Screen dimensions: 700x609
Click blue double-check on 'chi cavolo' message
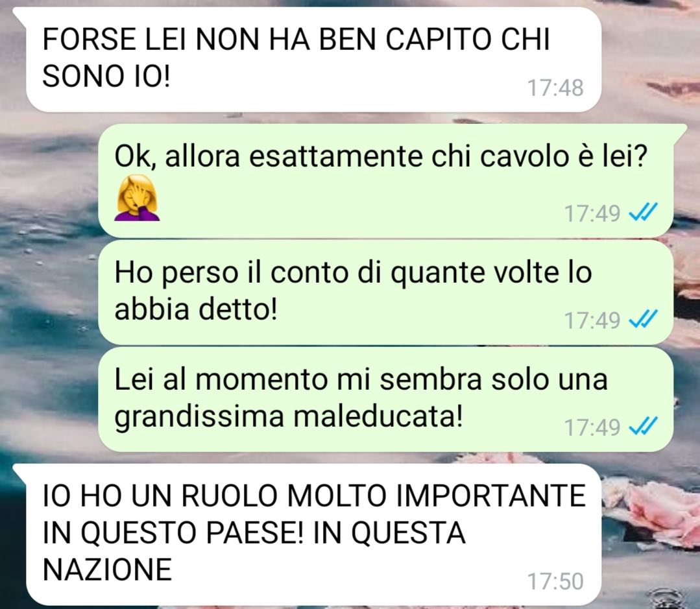(x=643, y=212)
